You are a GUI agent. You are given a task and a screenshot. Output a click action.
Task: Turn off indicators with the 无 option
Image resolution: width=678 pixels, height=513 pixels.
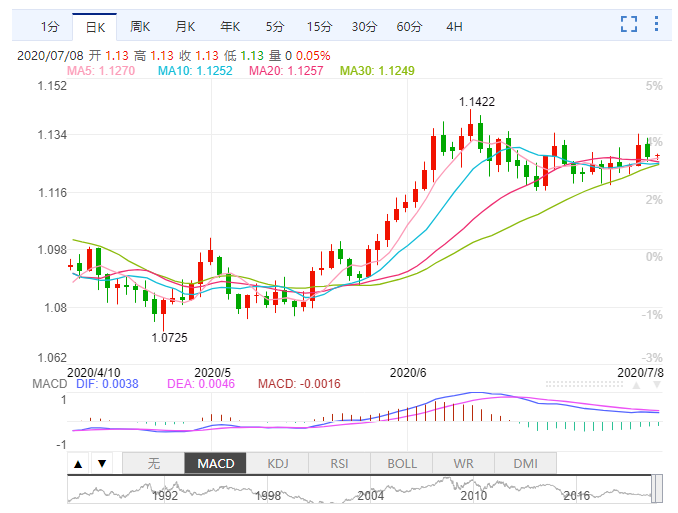click(153, 464)
